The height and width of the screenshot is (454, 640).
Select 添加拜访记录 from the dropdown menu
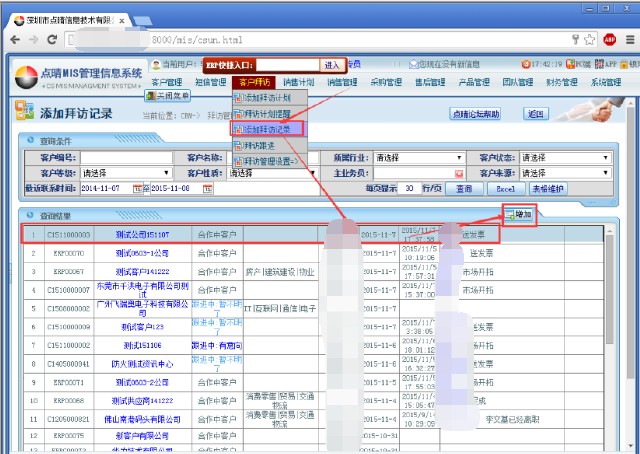pyautogui.click(x=266, y=129)
